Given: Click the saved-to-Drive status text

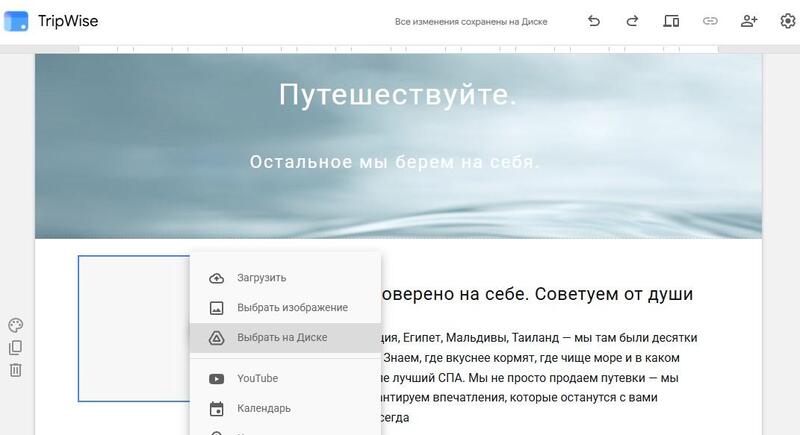Looking at the screenshot, I should click(471, 22).
